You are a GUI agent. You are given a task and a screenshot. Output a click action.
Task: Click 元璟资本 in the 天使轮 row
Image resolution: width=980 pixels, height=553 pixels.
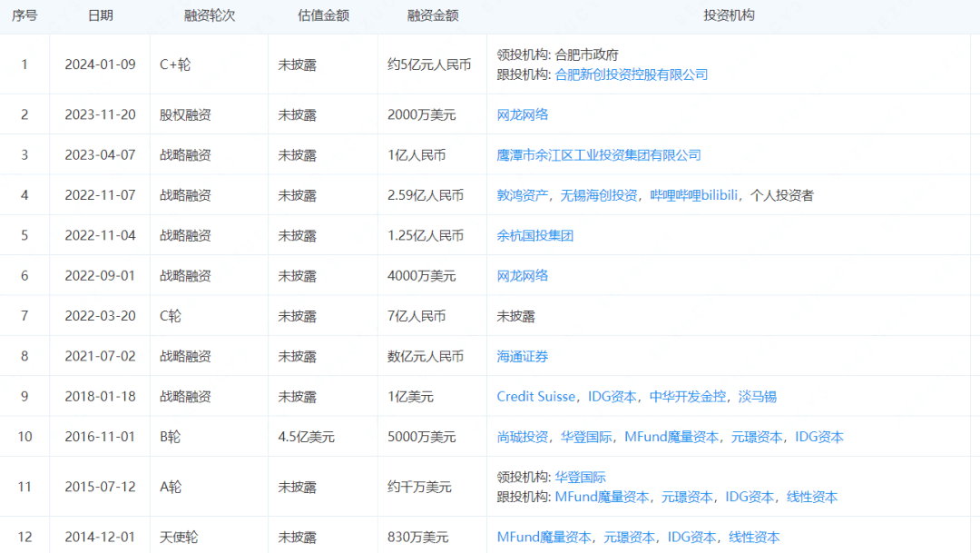coord(630,537)
